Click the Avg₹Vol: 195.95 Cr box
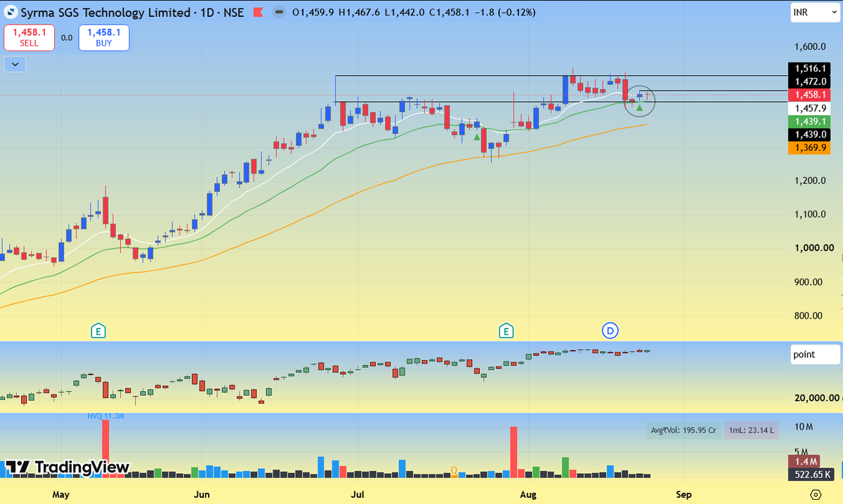 click(x=684, y=430)
